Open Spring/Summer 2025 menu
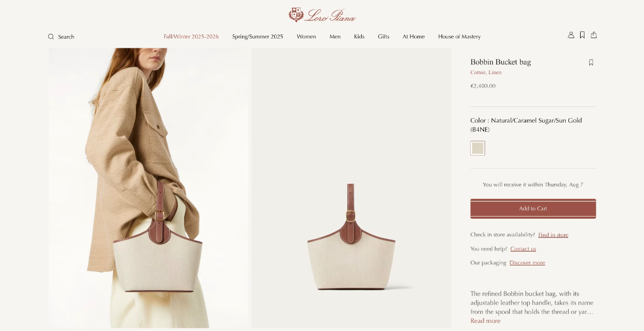Screen dimensions: 644x331 click(258, 37)
